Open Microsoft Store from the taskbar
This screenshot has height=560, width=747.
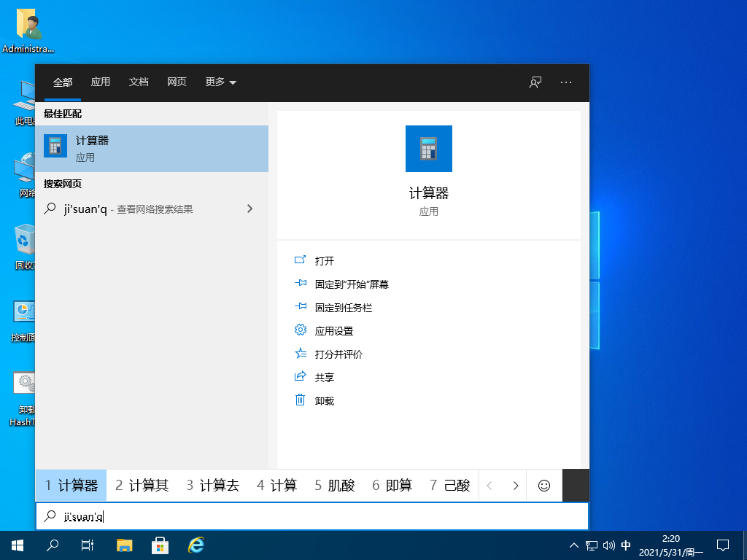tap(159, 545)
